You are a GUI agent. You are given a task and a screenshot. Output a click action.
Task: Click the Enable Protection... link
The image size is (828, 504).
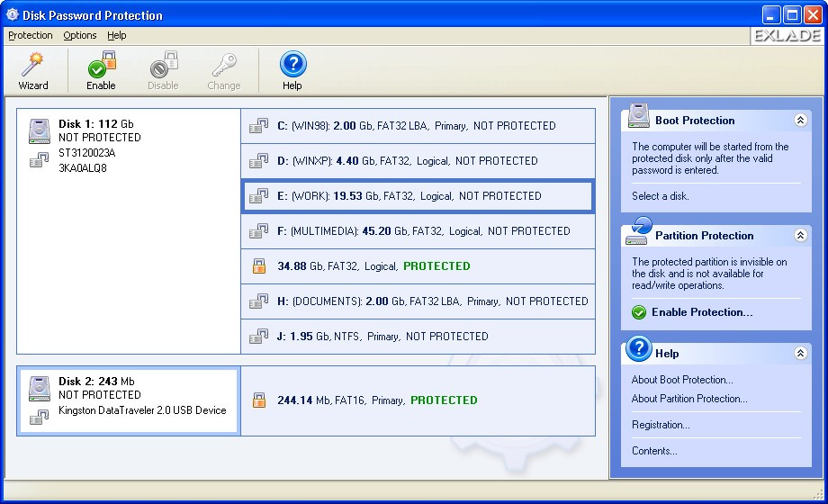pos(702,312)
